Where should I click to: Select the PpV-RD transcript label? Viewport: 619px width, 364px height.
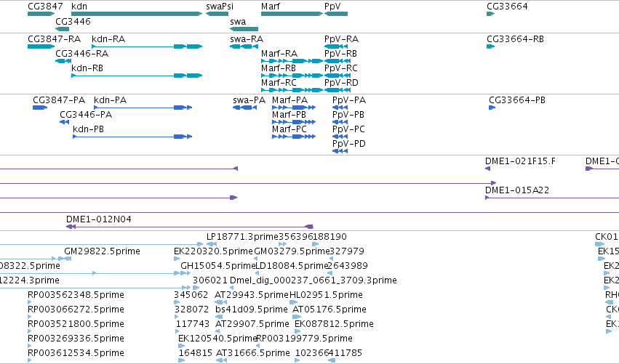[341, 83]
